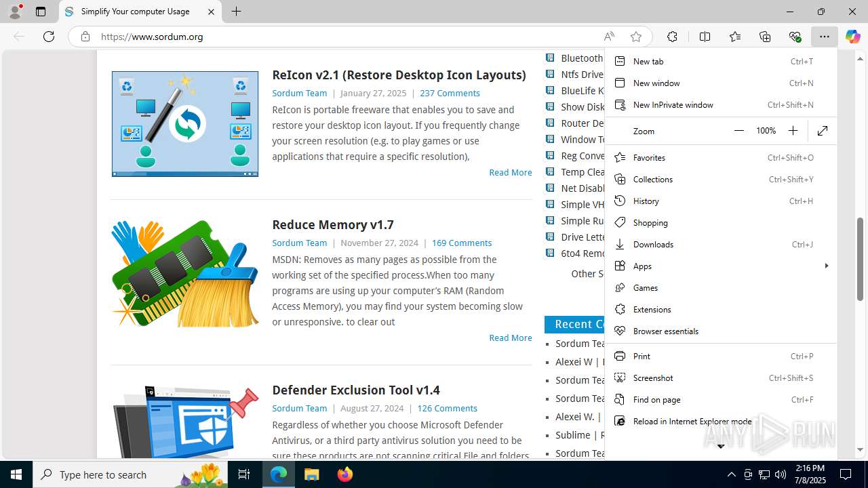
Task: Open the 169 Comments link
Action: point(462,243)
